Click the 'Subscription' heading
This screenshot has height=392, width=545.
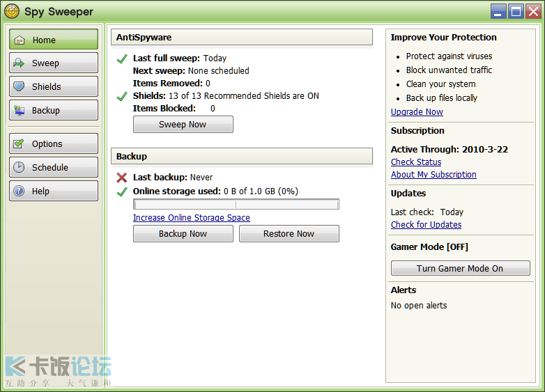click(417, 131)
